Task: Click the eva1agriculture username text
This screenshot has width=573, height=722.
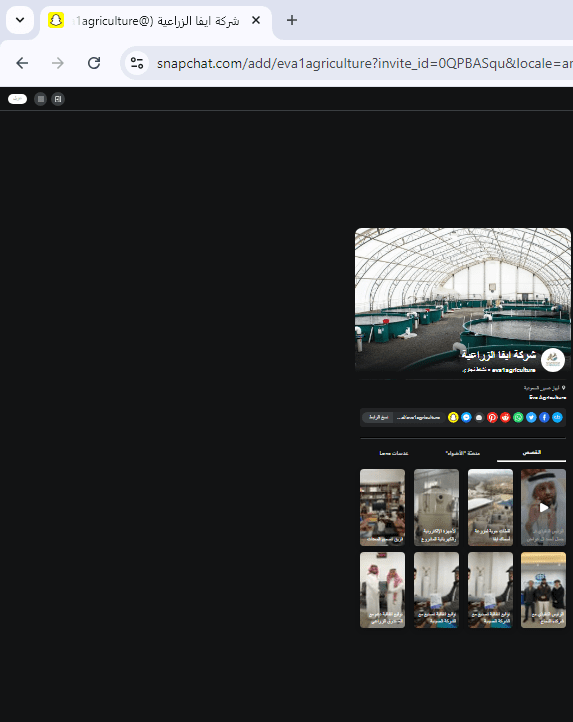Action: (x=514, y=370)
